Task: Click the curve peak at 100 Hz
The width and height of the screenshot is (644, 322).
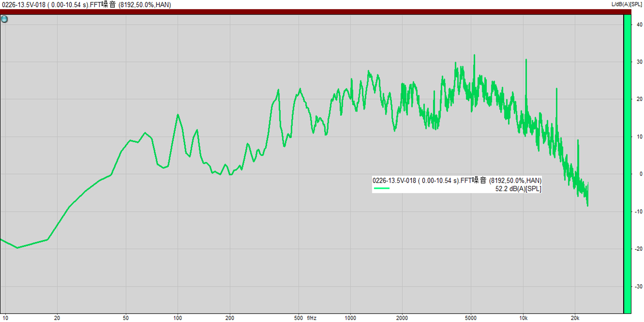Action: coord(178,115)
